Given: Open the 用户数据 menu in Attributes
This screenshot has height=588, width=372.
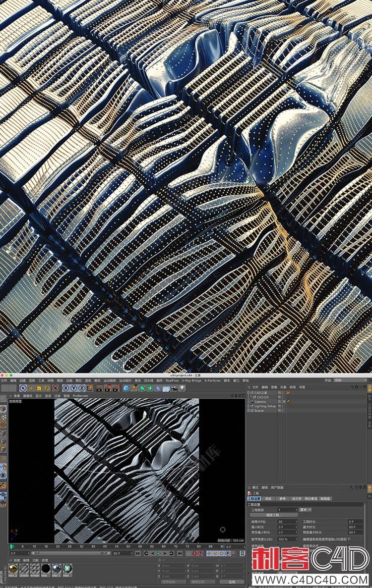Looking at the screenshot, I should 277,487.
